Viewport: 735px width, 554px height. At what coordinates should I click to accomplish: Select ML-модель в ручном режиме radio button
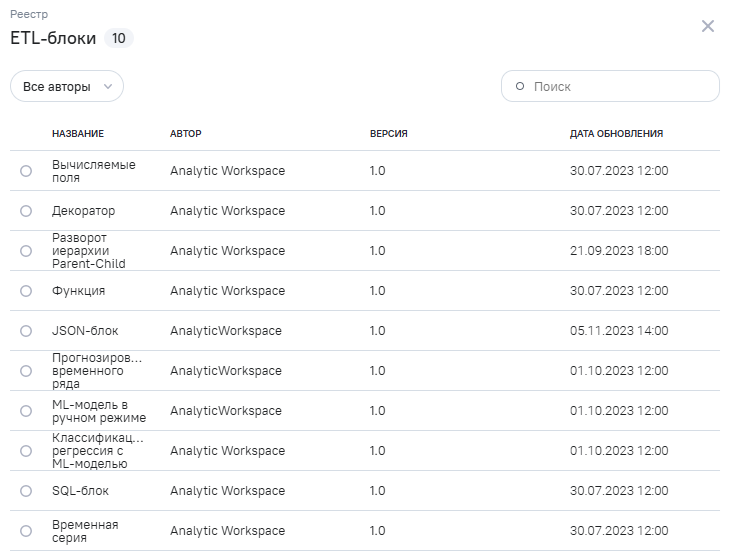coord(26,411)
